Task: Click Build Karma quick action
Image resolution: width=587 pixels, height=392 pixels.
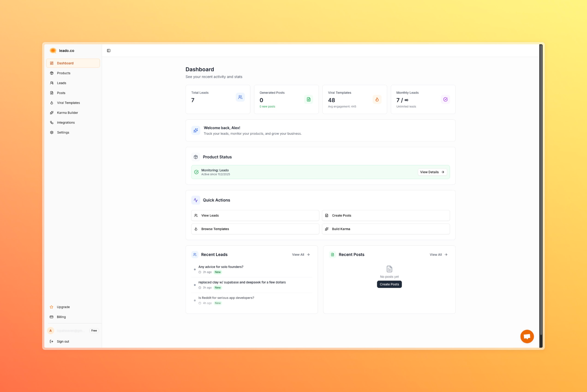Action: coord(386,229)
